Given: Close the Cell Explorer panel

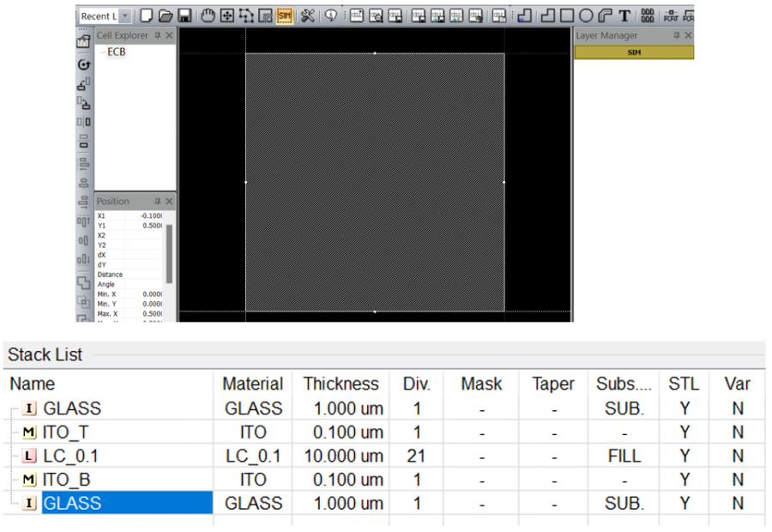Looking at the screenshot, I should [169, 35].
